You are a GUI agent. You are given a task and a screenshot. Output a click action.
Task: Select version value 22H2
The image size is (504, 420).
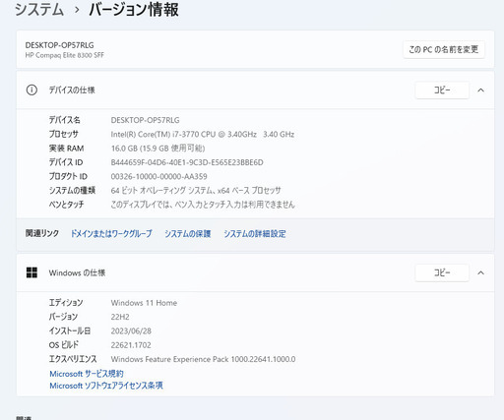point(120,317)
